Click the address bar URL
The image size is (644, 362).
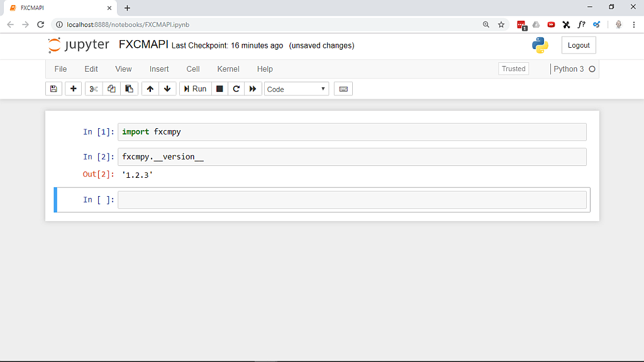[128, 25]
